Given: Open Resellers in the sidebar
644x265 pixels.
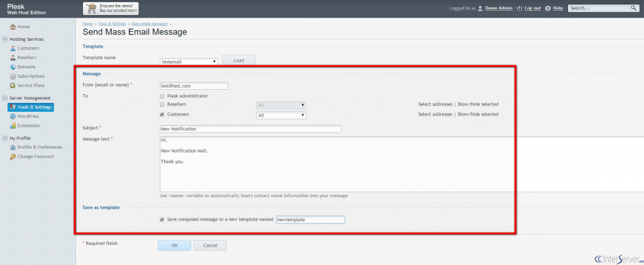Looking at the screenshot, I should pyautogui.click(x=26, y=58).
